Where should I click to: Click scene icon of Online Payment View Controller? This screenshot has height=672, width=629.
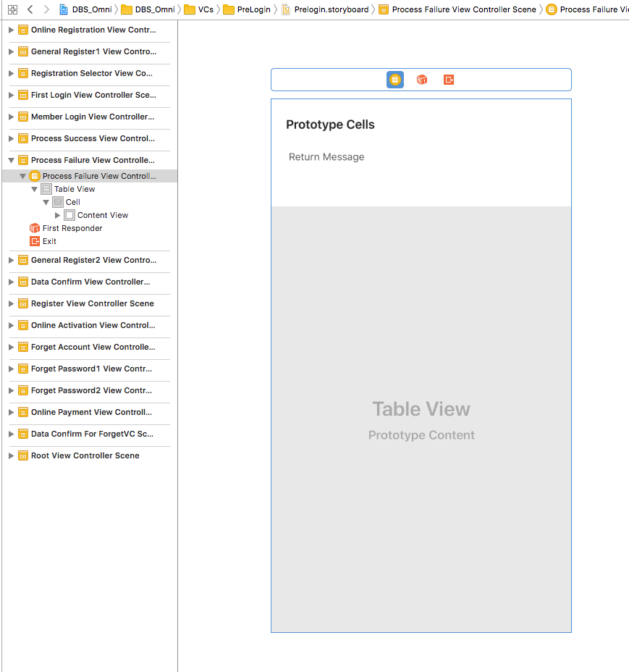click(x=23, y=412)
